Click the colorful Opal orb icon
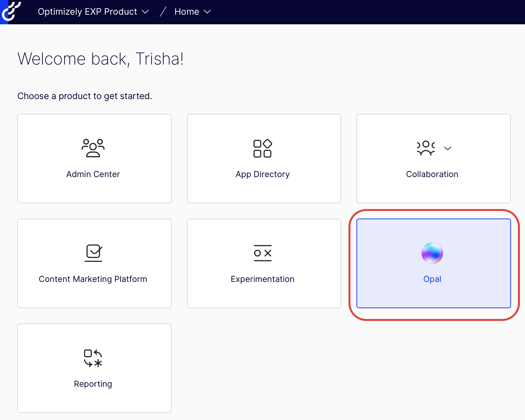 [432, 253]
